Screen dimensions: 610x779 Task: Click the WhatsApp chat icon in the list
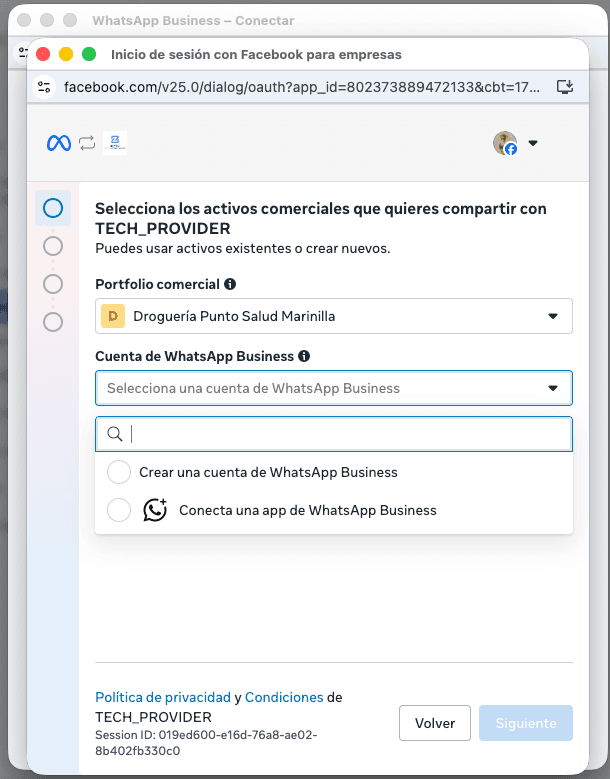click(155, 510)
